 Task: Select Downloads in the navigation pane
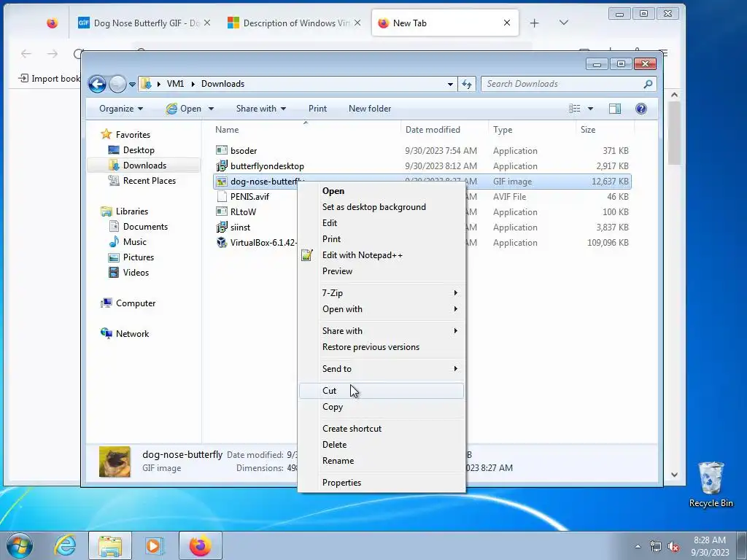point(144,166)
